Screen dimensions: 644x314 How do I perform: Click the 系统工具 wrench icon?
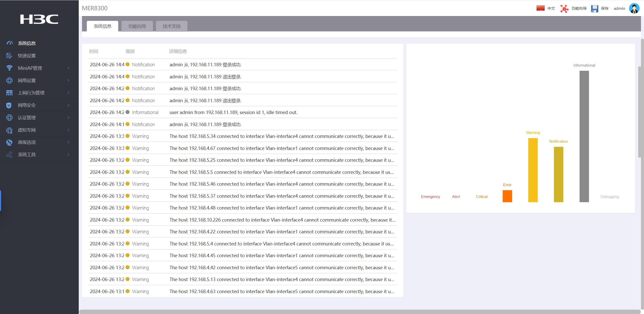click(x=9, y=155)
